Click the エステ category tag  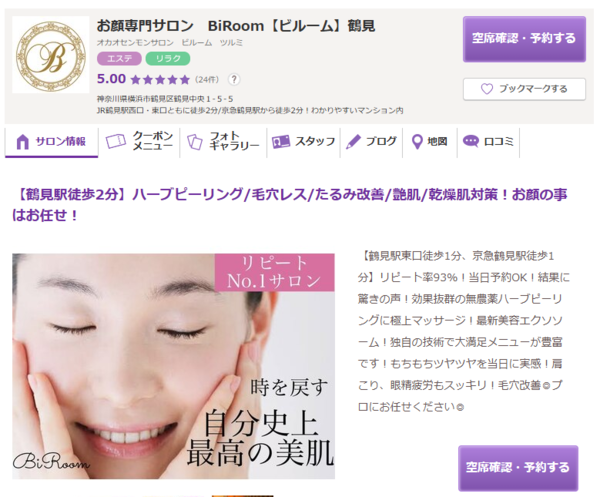click(119, 59)
